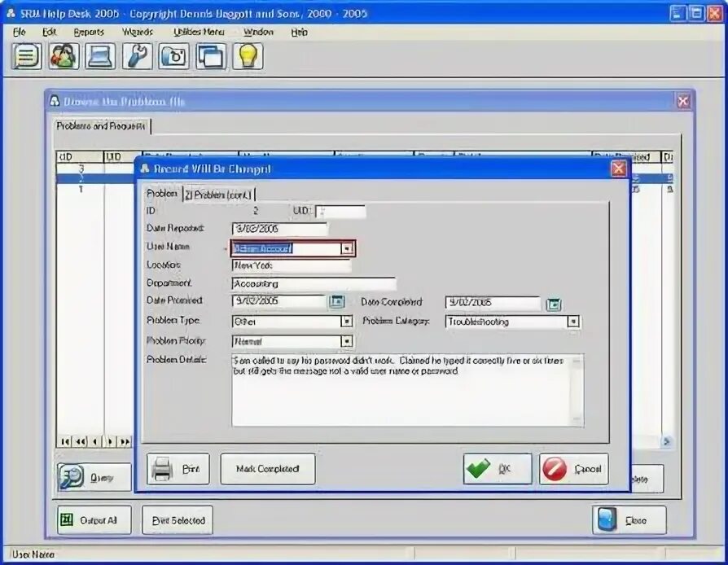
Task: Click the camera toolbar icon
Action: (174, 56)
